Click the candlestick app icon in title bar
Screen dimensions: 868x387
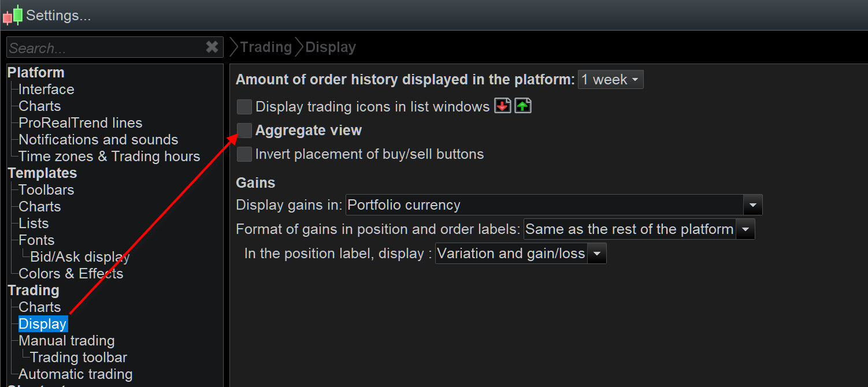point(13,15)
